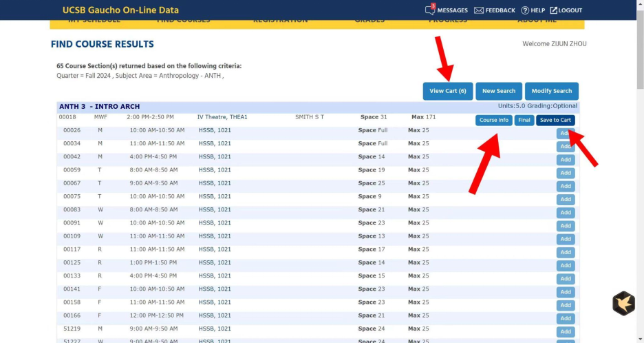Click the 65 Course Section(s) returned text
The image size is (644, 343).
point(149,66)
